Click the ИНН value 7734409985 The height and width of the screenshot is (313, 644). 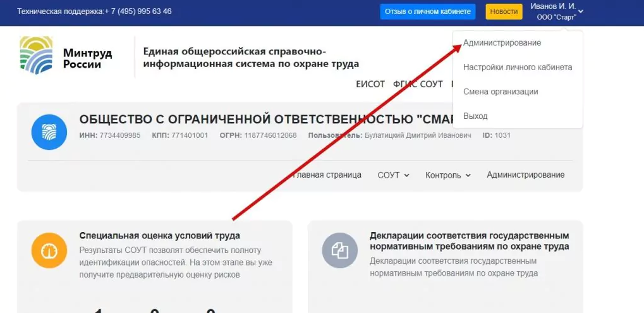(x=120, y=135)
